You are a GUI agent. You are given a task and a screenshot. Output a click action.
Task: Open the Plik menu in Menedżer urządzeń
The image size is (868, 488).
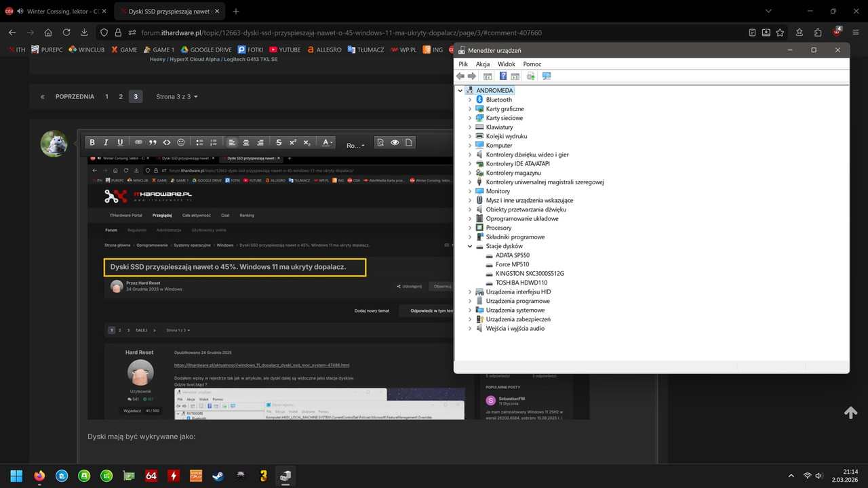(463, 64)
